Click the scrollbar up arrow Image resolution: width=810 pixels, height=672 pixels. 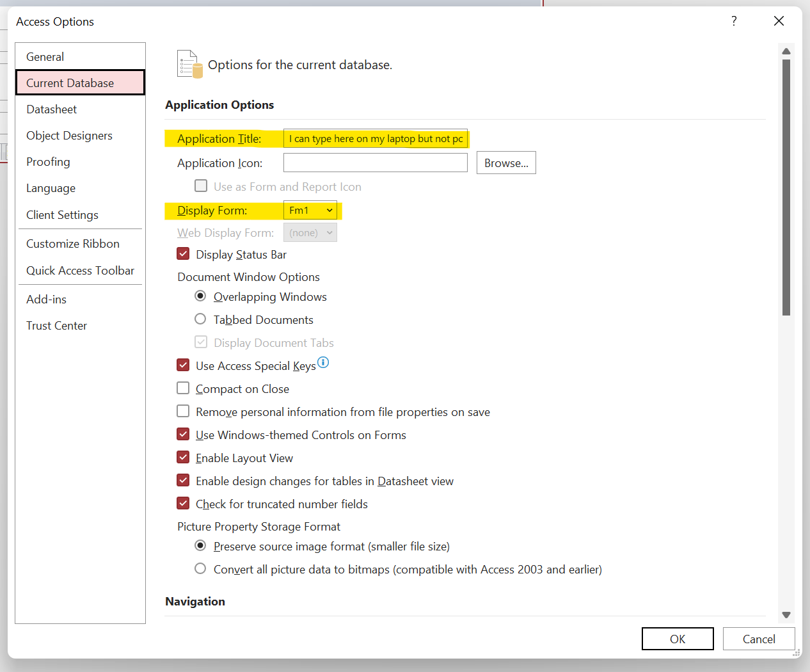pos(786,51)
